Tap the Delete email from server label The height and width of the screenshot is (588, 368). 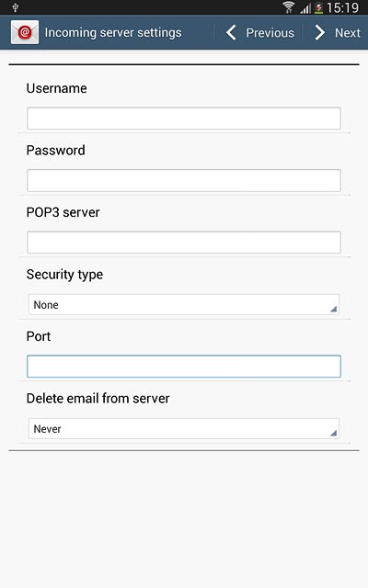pos(98,398)
